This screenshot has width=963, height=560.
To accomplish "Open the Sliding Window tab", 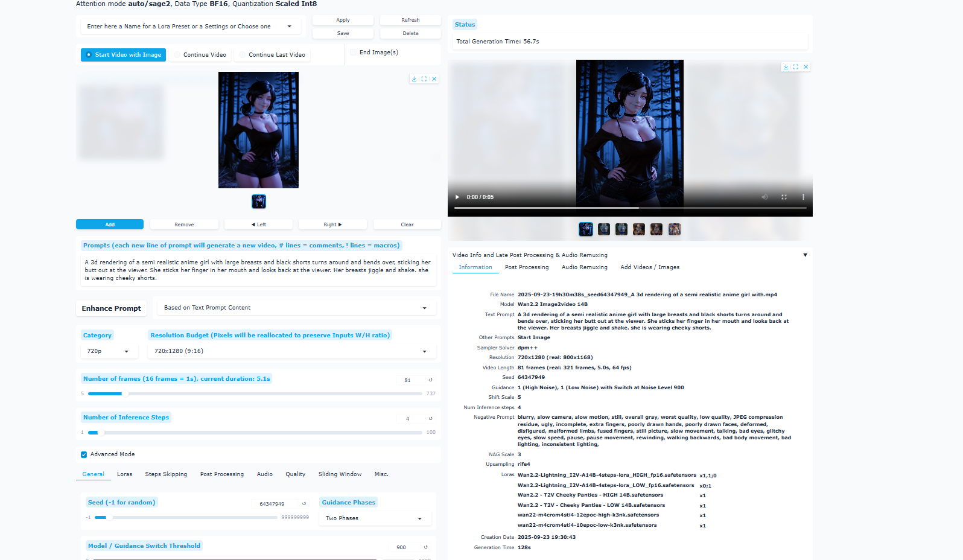I will pos(340,474).
